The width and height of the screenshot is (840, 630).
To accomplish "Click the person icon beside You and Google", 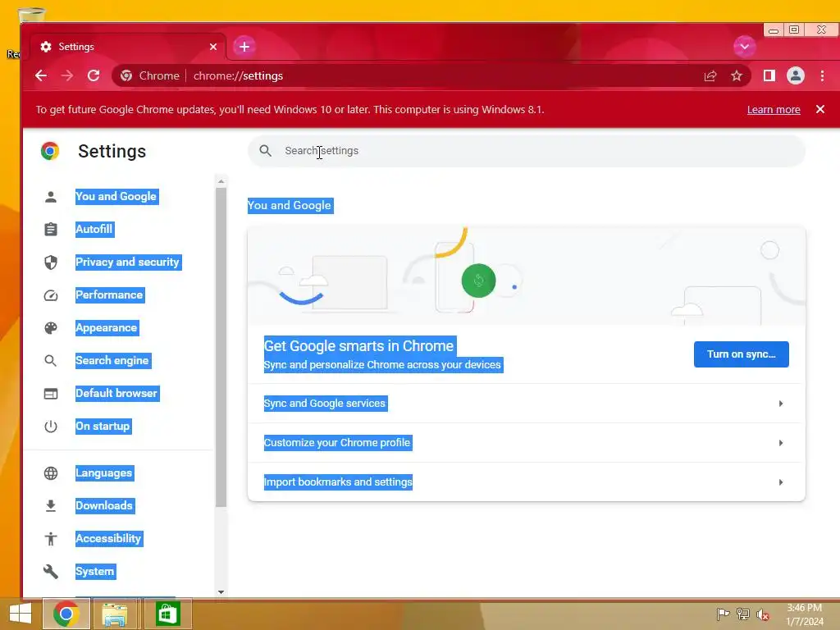I will coord(51,197).
